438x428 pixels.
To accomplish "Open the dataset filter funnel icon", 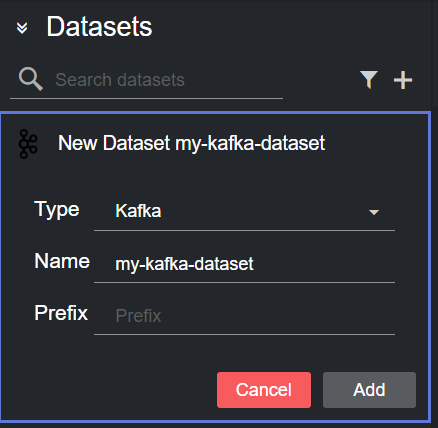I will click(x=369, y=80).
